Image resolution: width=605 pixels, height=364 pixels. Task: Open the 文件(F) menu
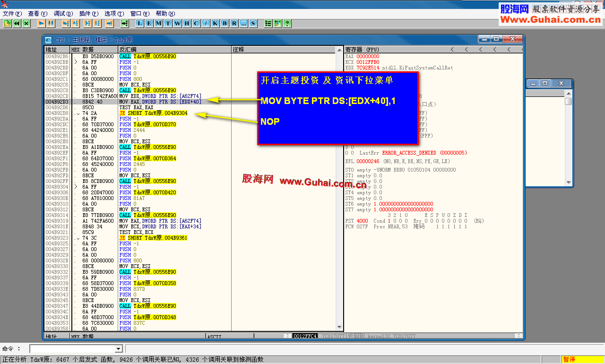coord(12,14)
